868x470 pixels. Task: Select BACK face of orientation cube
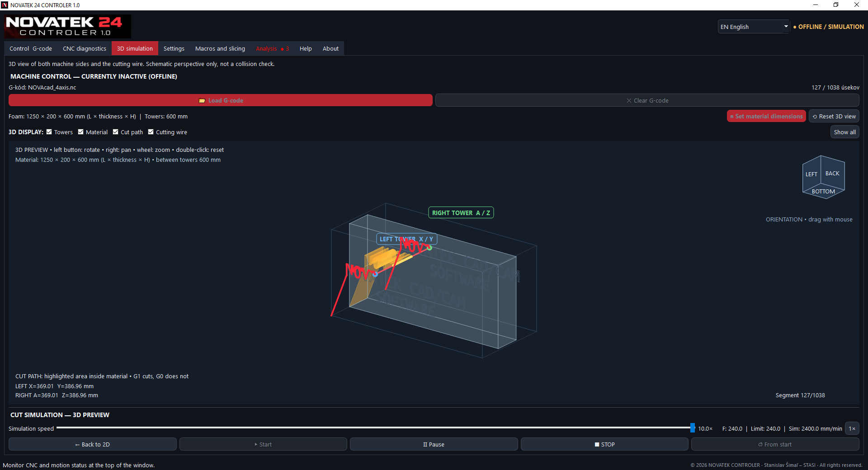click(x=832, y=174)
